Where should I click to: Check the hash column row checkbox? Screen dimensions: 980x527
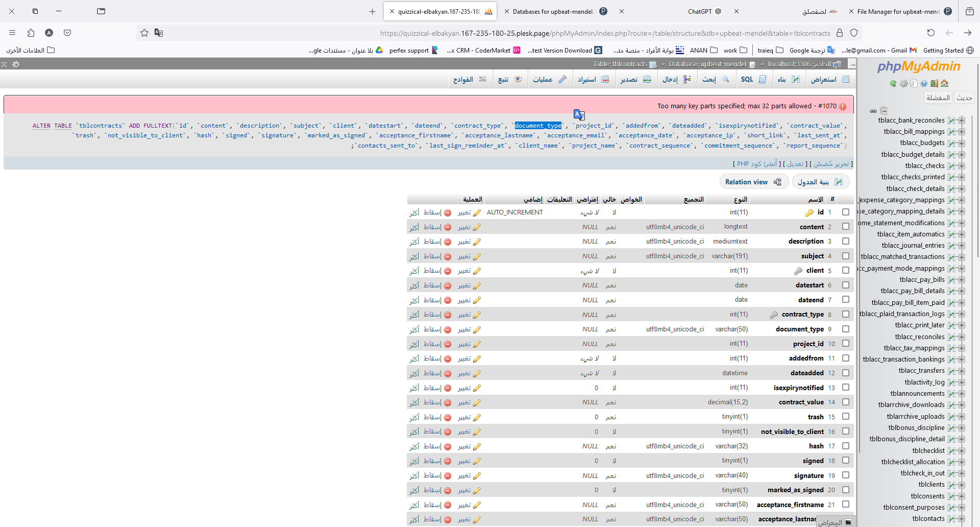[x=846, y=446]
